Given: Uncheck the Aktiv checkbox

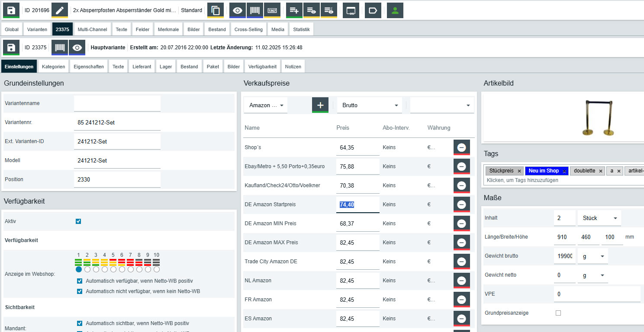Looking at the screenshot, I should [78, 221].
